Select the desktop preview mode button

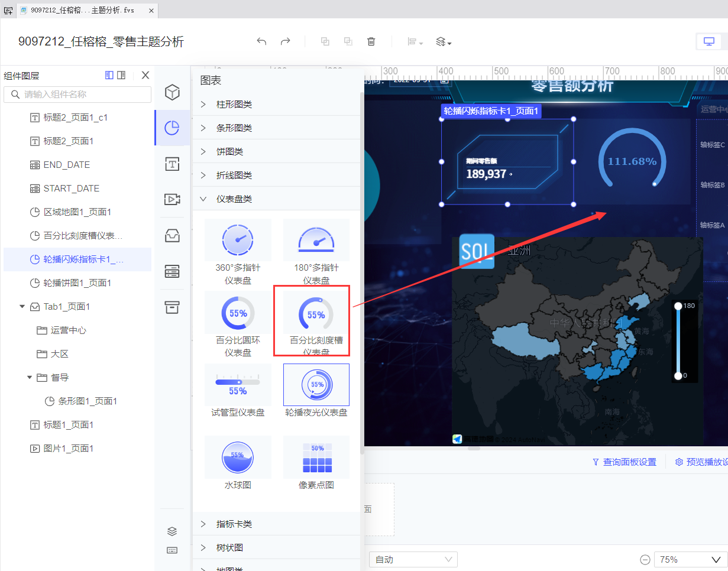coord(708,41)
